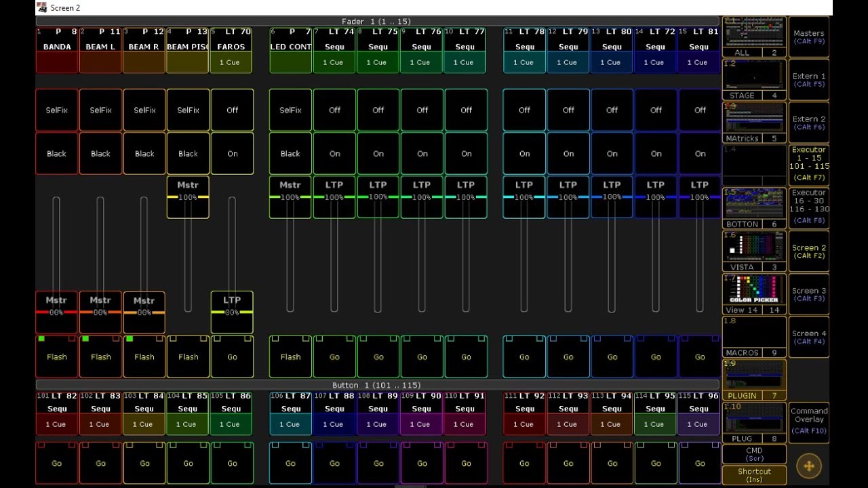Click On for the LT 72 executor

656,154
